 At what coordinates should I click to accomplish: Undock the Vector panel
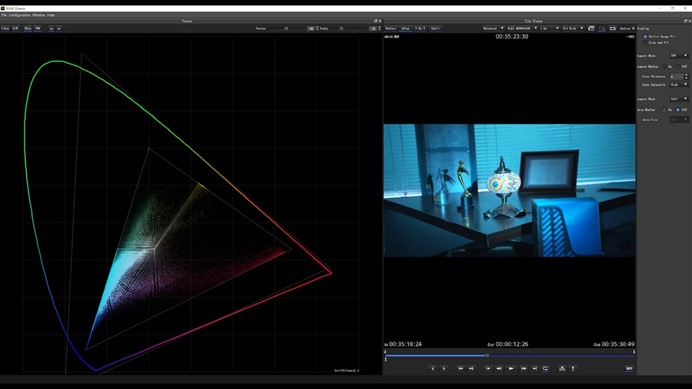pyautogui.click(x=376, y=21)
